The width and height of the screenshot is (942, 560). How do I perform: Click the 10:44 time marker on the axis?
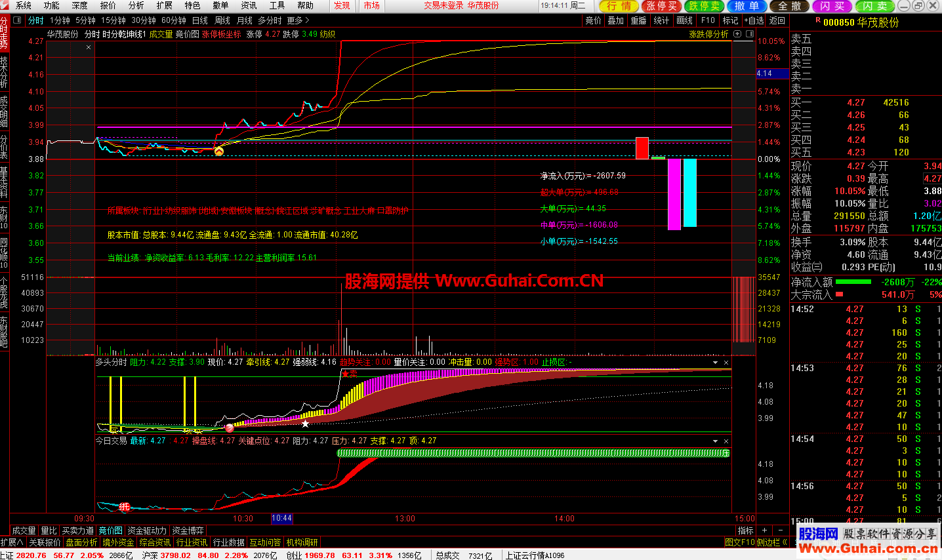[x=281, y=519]
